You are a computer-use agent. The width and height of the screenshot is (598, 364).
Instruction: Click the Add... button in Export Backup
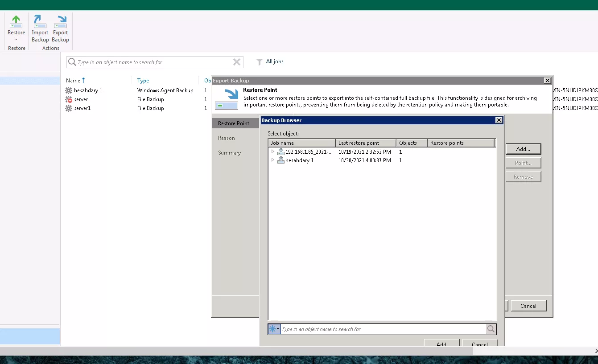point(523,149)
